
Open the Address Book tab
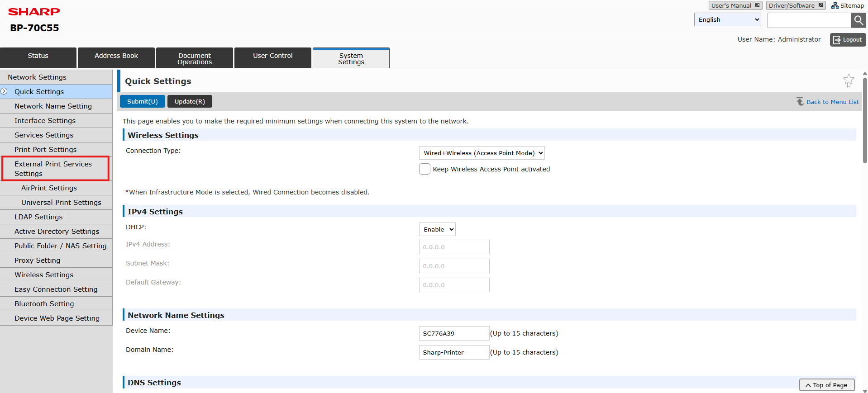coord(116,57)
